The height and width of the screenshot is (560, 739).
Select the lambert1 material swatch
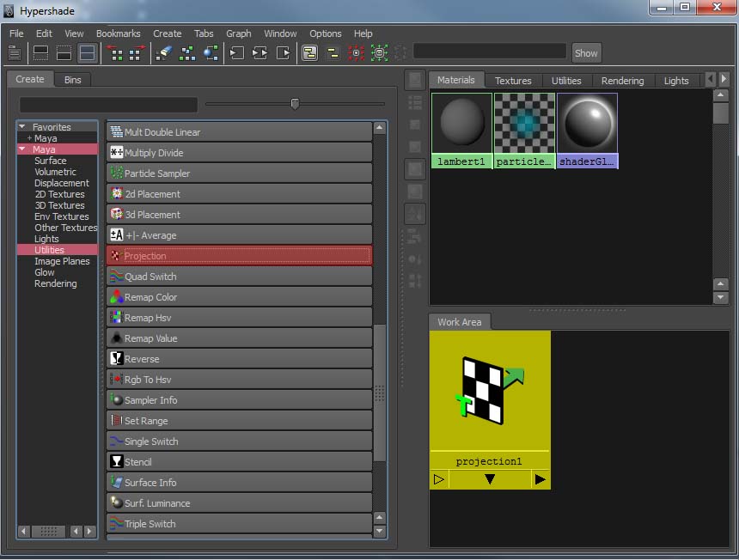point(462,131)
